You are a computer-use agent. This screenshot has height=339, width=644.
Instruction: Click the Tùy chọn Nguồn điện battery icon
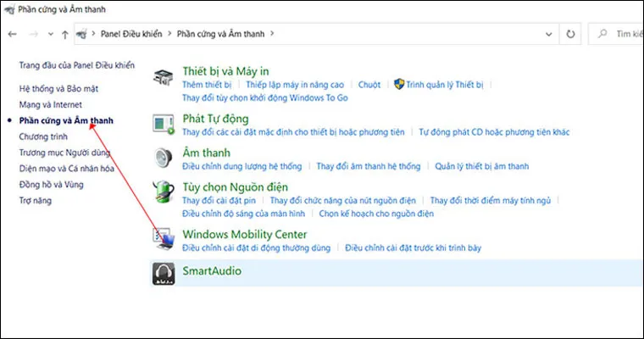click(164, 192)
